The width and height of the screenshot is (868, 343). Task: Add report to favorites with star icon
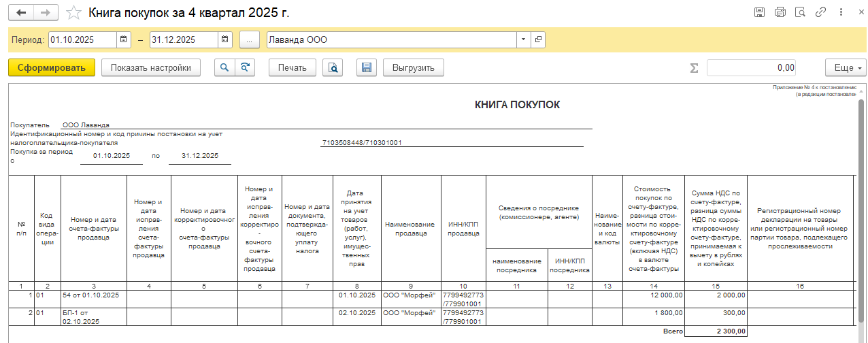tap(74, 13)
